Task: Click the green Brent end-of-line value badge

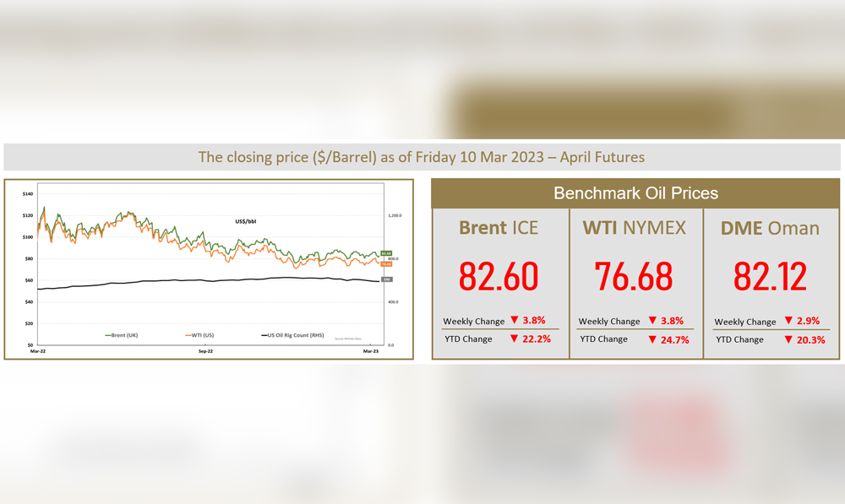Action: click(x=386, y=252)
